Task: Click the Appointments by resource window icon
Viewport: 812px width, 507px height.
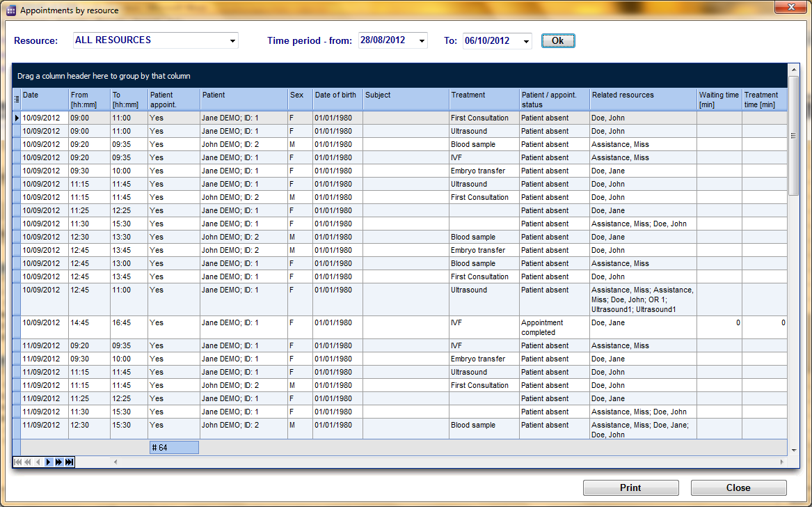Action: (11, 10)
